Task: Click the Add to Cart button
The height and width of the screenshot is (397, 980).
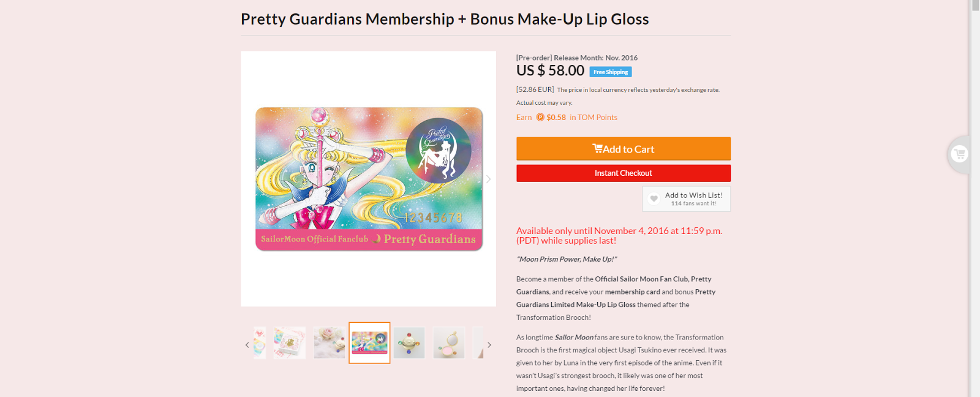Action: pyautogui.click(x=623, y=149)
